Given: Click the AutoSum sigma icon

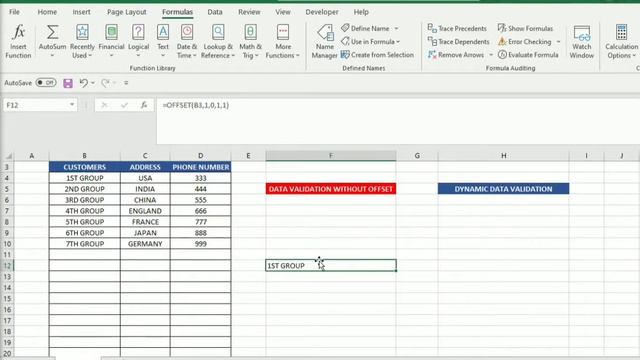Looking at the screenshot, I should [x=52, y=32].
